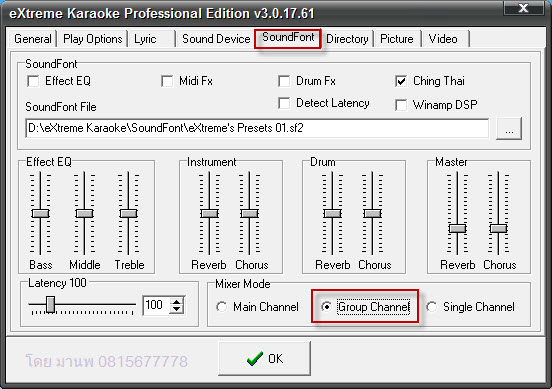Switch to the Play Options tab
The width and height of the screenshot is (552, 389).
point(93,39)
